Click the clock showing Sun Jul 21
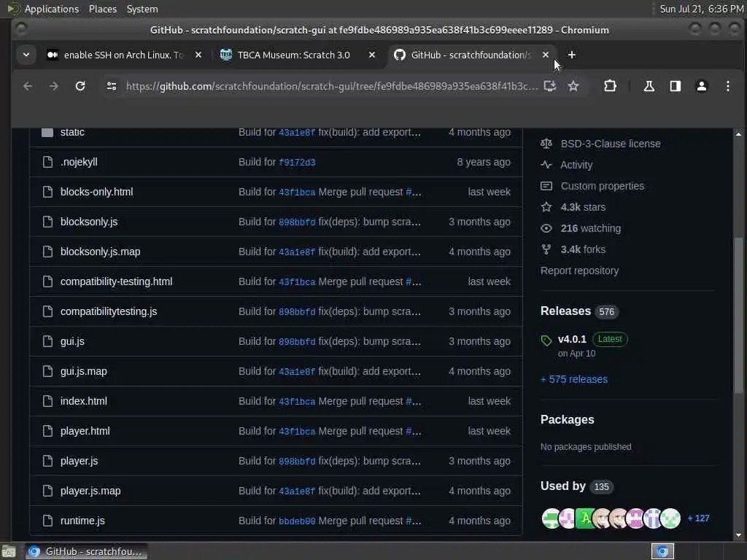This screenshot has width=747, height=560. 701,9
